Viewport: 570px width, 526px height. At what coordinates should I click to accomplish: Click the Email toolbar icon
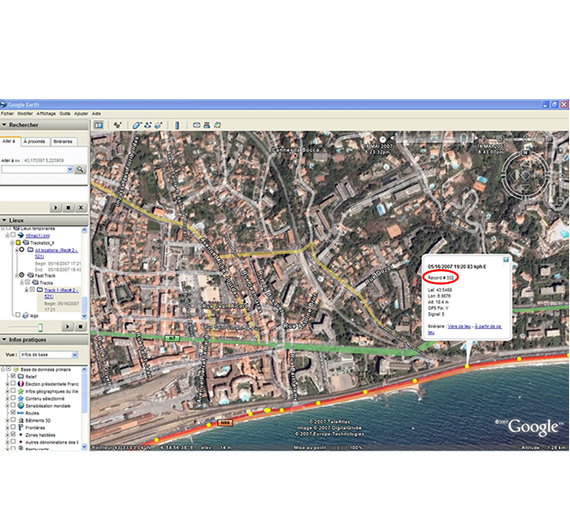pyautogui.click(x=197, y=125)
